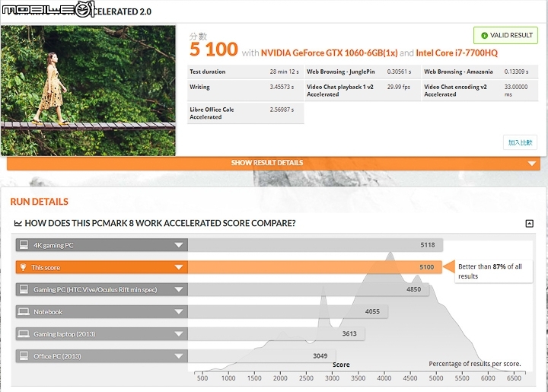Expand the This score row
Viewport: 548px width, 392px height.
pos(102,267)
